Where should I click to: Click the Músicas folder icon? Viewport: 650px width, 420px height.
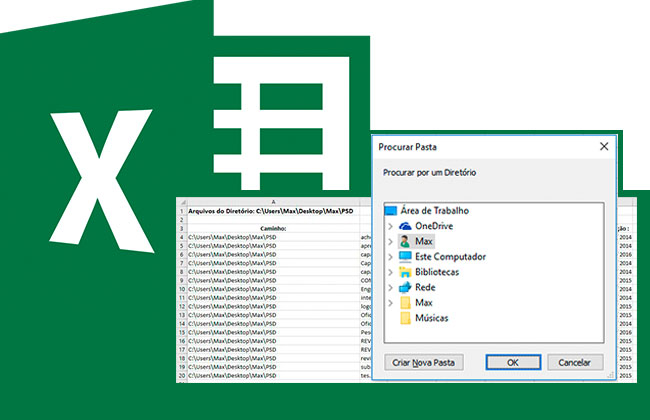tap(405, 318)
